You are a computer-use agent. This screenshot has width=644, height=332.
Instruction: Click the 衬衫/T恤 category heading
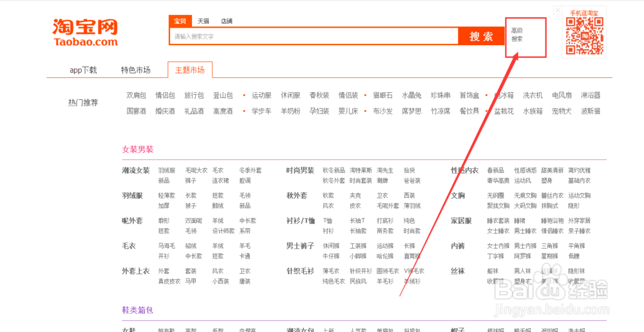click(301, 220)
